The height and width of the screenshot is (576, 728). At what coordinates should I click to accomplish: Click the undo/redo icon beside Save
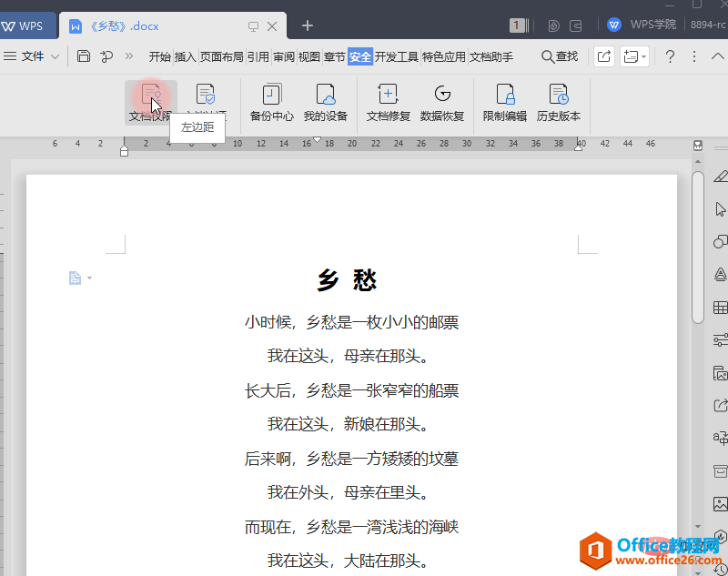[x=106, y=56]
